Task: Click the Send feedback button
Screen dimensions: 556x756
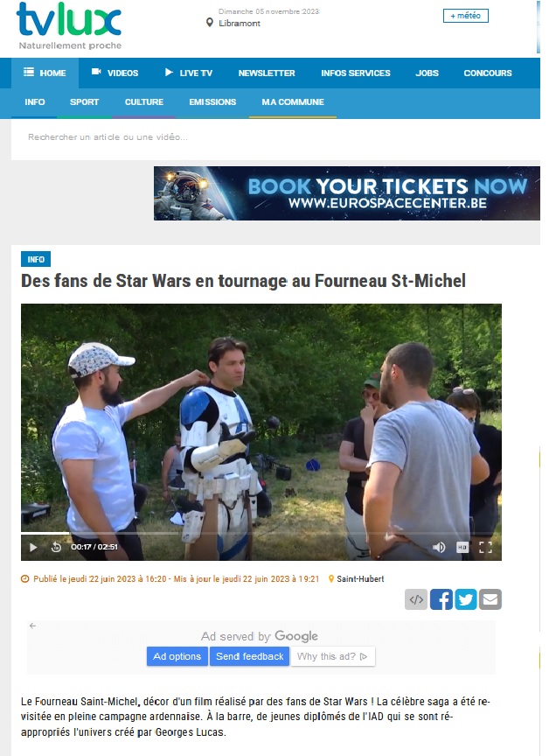Action: click(x=249, y=656)
